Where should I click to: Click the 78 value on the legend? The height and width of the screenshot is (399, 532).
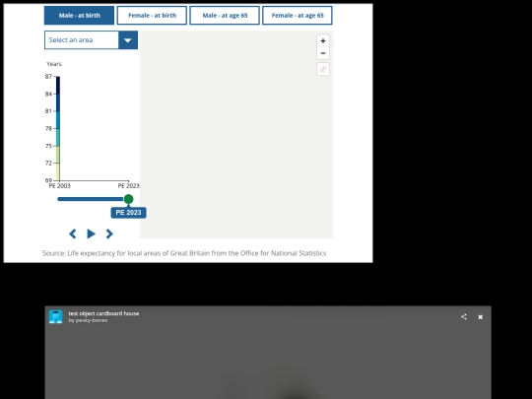pos(48,129)
